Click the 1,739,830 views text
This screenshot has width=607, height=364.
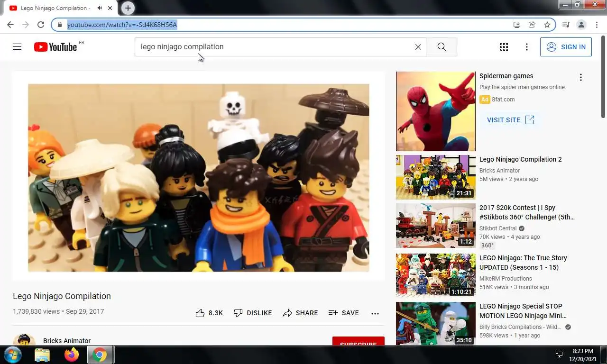coord(36,311)
